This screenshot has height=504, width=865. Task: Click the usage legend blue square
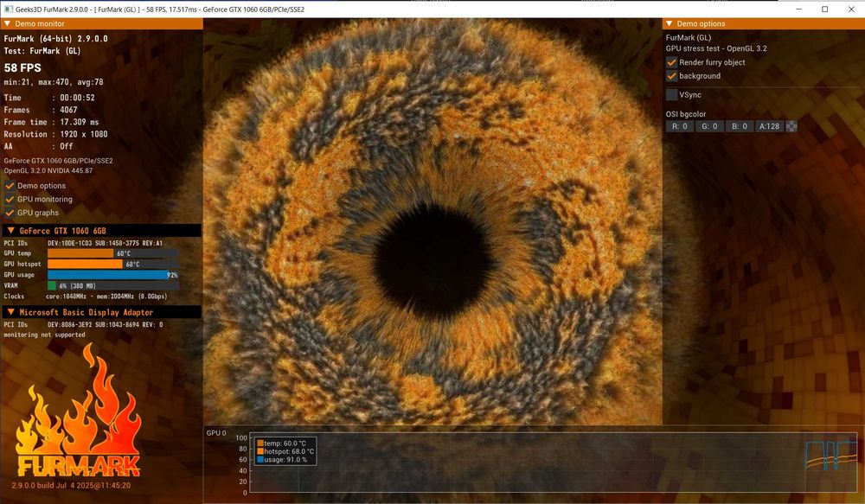point(259,459)
